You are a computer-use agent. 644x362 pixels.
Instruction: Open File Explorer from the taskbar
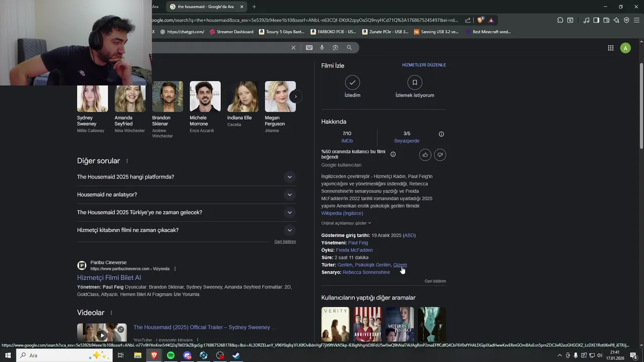[x=138, y=355]
